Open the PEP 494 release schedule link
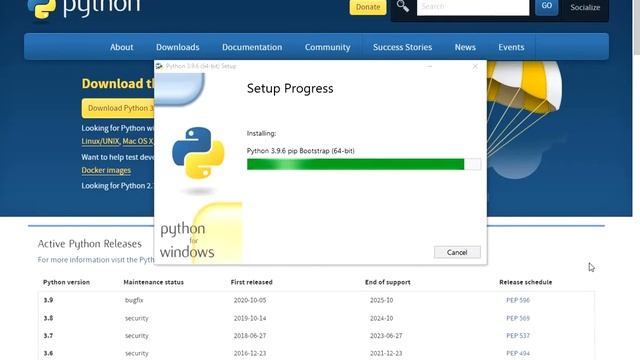Screen dimensions: 640x360 518,353
